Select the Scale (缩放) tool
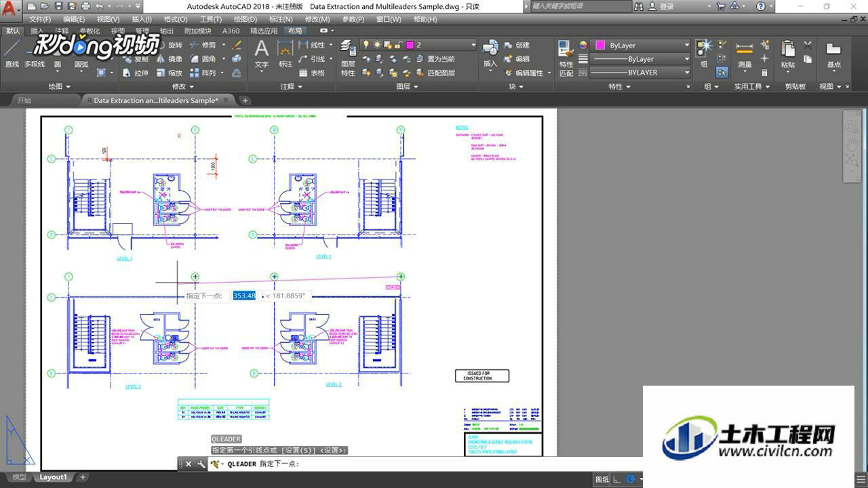Screen dimensions: 868x488 click(169, 73)
